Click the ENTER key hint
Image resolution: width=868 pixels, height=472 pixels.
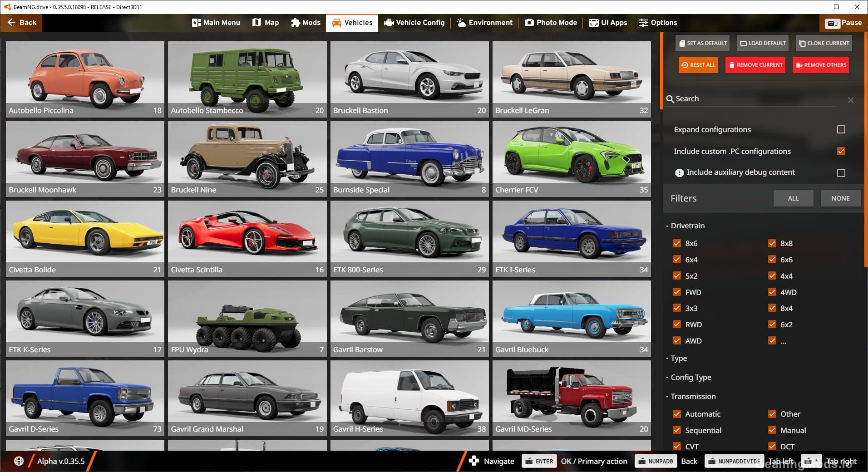(539, 461)
